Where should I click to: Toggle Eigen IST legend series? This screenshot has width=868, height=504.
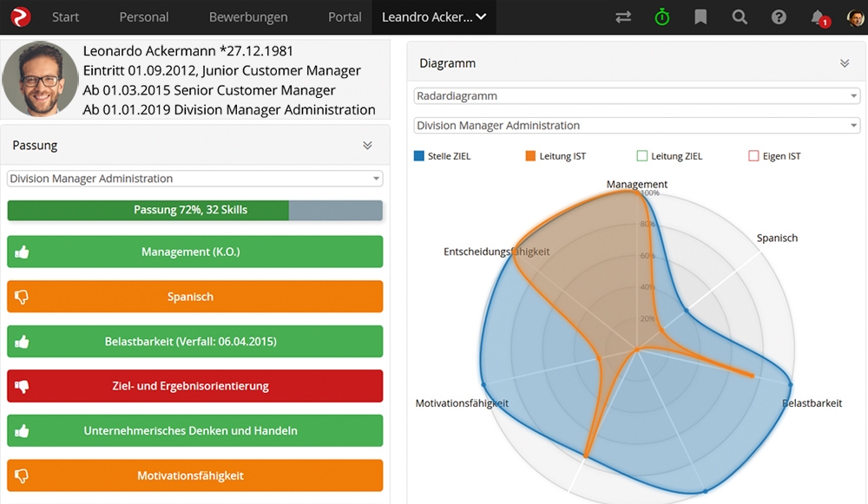click(775, 156)
